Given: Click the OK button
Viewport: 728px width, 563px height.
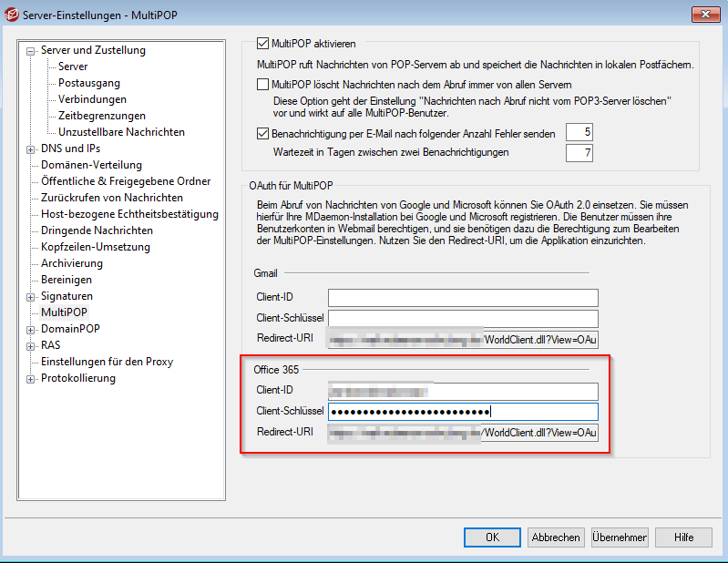Looking at the screenshot, I should click(x=492, y=537).
